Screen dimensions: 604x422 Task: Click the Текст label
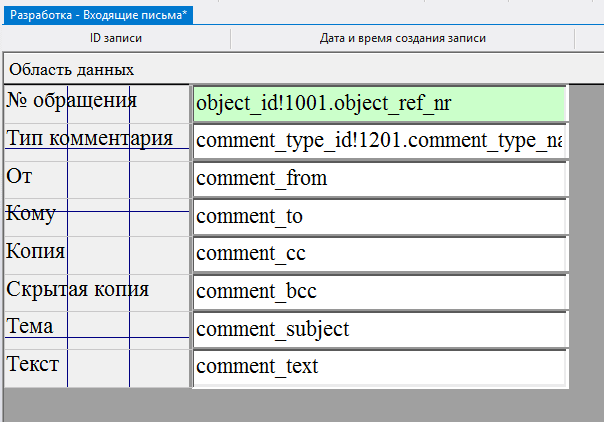click(x=32, y=364)
